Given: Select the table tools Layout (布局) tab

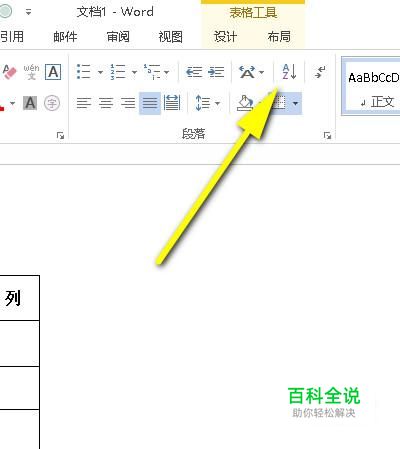Looking at the screenshot, I should pyautogui.click(x=279, y=36).
